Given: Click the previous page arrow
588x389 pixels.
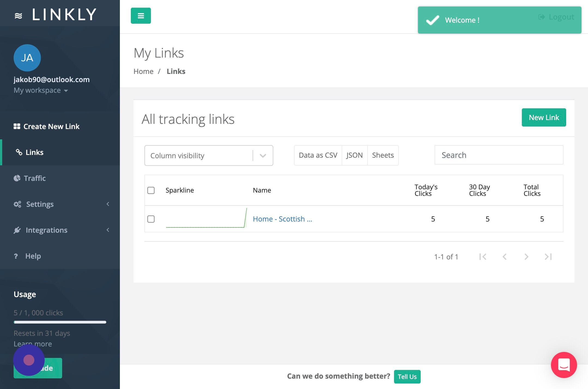Looking at the screenshot, I should [x=505, y=257].
